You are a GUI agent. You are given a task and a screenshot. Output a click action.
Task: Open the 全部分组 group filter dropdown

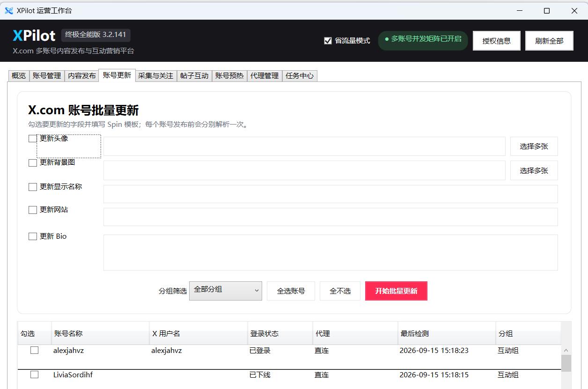point(226,291)
